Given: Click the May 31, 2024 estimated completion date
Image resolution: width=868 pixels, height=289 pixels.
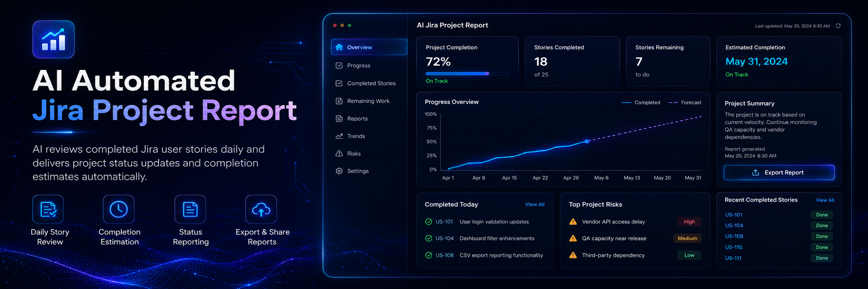Looking at the screenshot, I should click(x=757, y=61).
